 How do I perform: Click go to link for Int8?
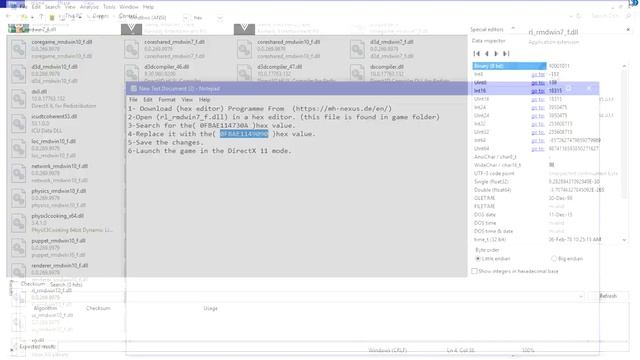[x=538, y=74]
